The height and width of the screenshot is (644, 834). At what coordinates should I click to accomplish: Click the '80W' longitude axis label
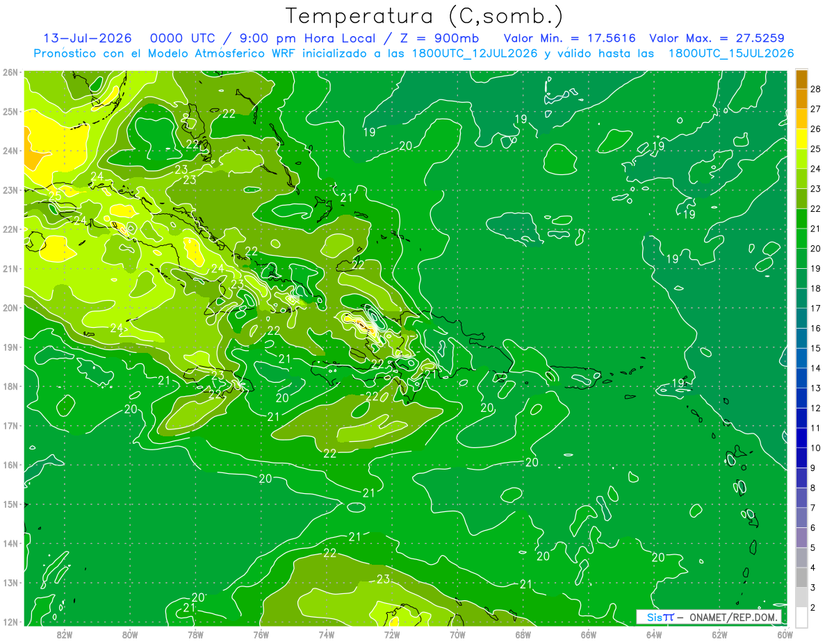click(130, 634)
